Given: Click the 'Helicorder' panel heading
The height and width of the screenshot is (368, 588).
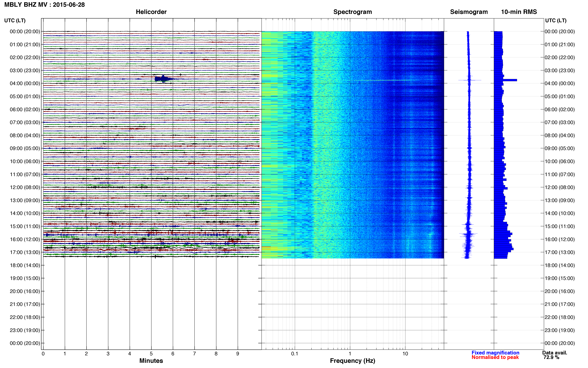Looking at the screenshot, I should click(x=151, y=12).
